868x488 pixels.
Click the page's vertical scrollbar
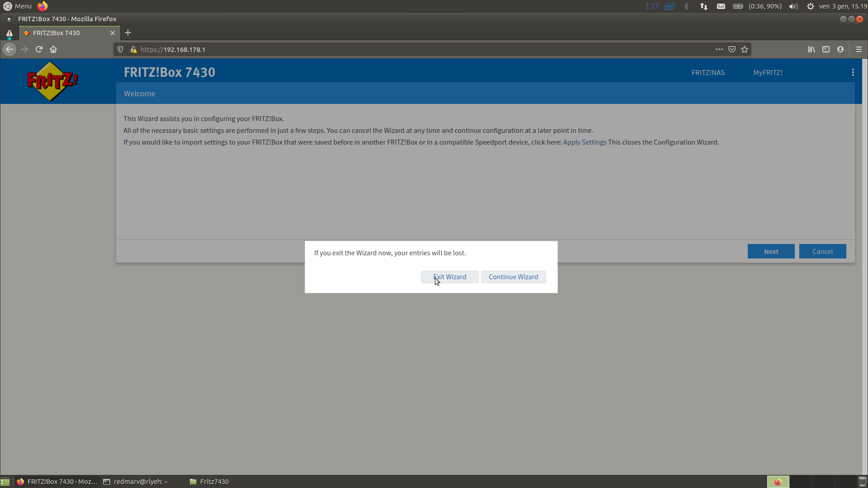click(x=865, y=267)
